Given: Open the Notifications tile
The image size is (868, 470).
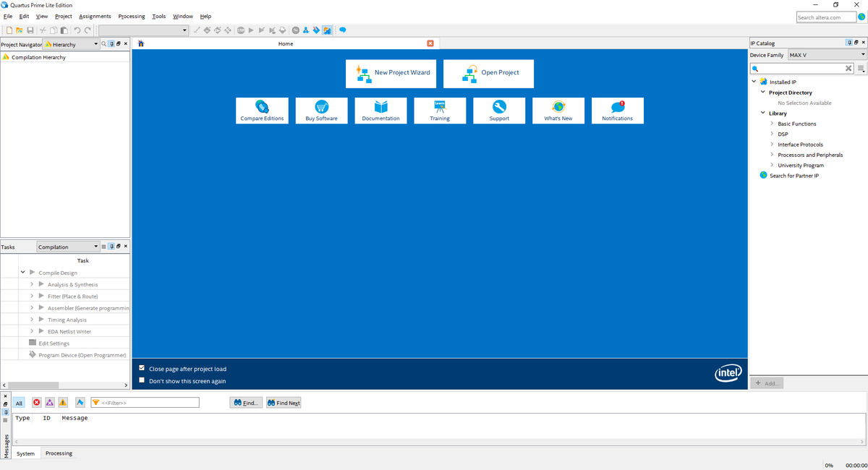Looking at the screenshot, I should click(x=618, y=111).
